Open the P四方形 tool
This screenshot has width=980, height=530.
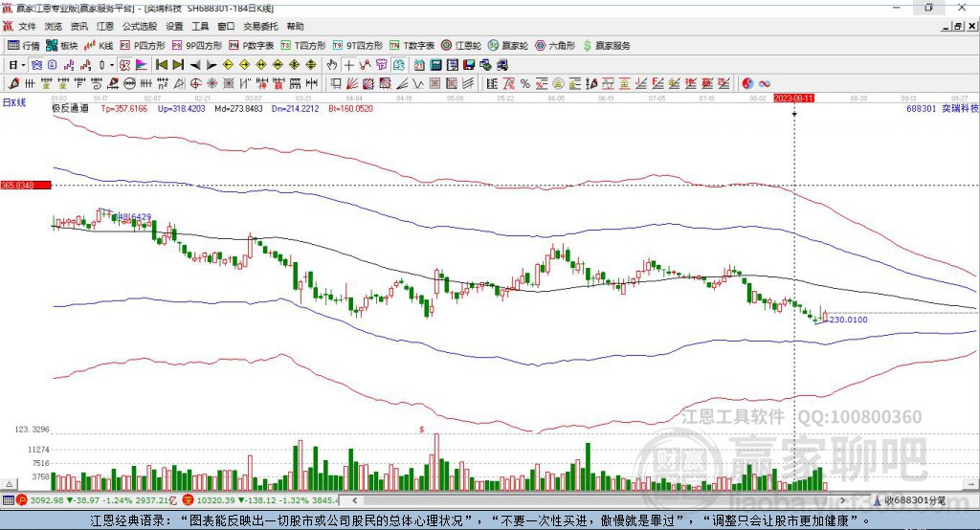143,46
